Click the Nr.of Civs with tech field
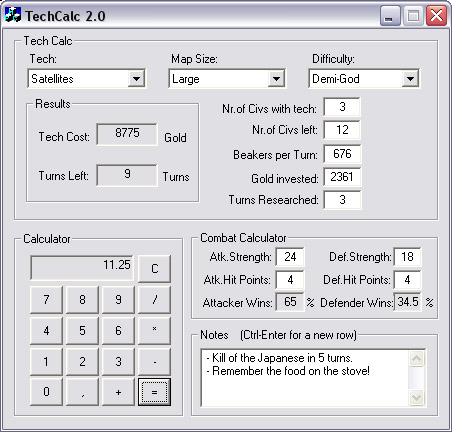452x432 pixels. coord(342,107)
